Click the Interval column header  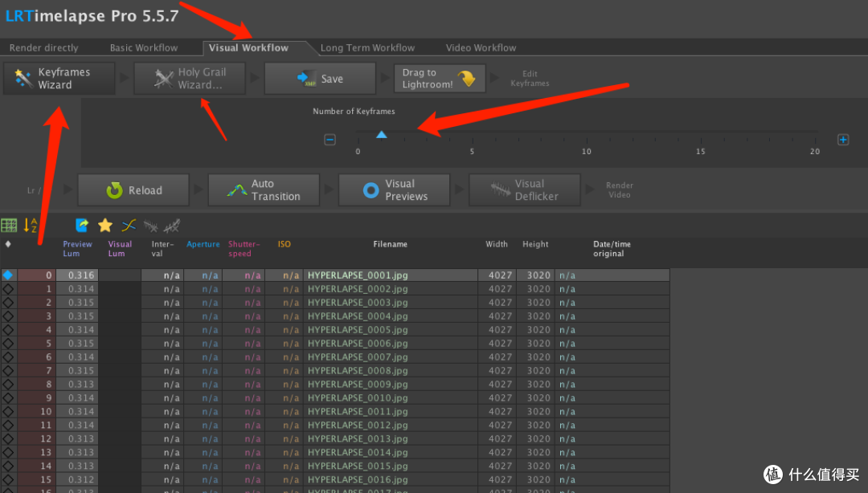[x=162, y=248]
